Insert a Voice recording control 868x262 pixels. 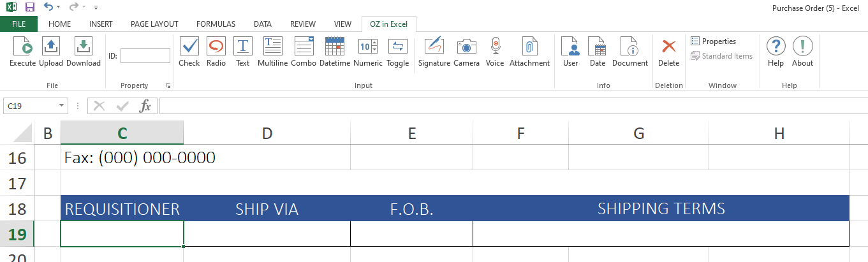click(495, 51)
